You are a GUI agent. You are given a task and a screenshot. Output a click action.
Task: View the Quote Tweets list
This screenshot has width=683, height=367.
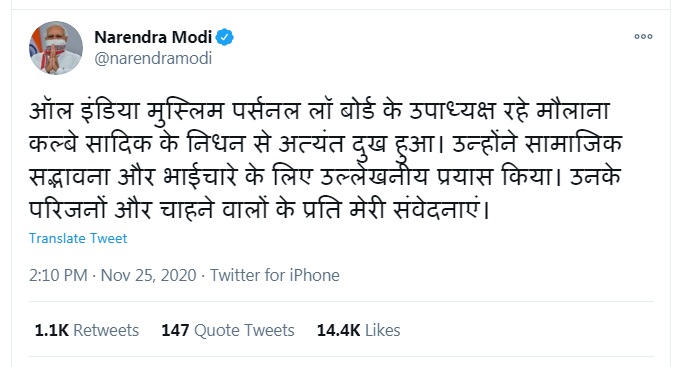(228, 330)
